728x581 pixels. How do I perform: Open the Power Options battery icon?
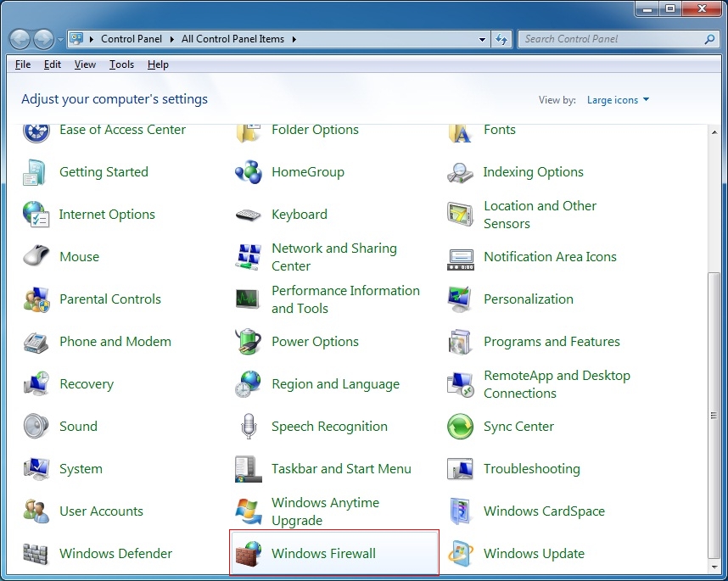point(248,342)
